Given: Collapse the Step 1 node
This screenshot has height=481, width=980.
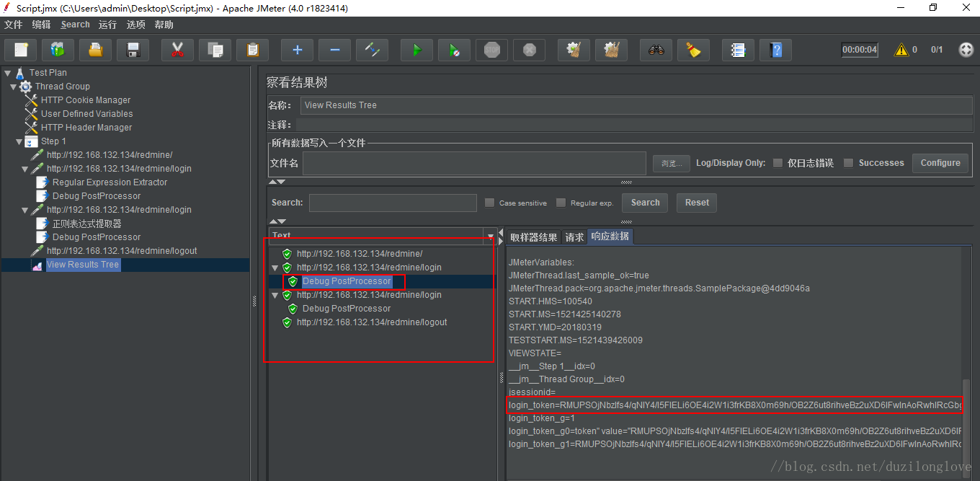Looking at the screenshot, I should coord(19,141).
